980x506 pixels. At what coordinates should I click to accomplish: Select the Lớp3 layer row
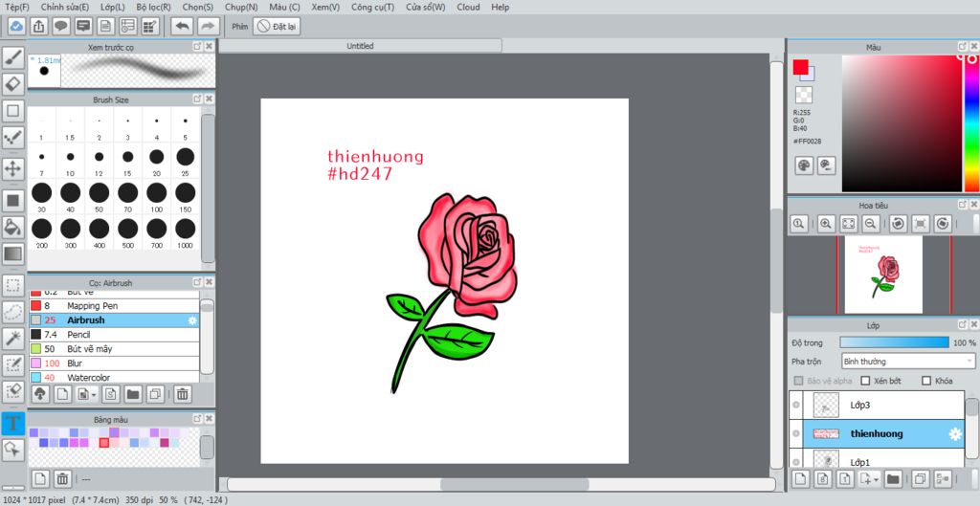tap(877, 405)
